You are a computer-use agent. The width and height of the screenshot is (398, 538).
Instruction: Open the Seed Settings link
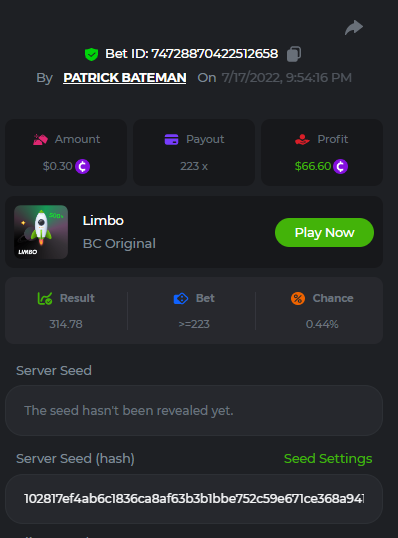coord(328,459)
